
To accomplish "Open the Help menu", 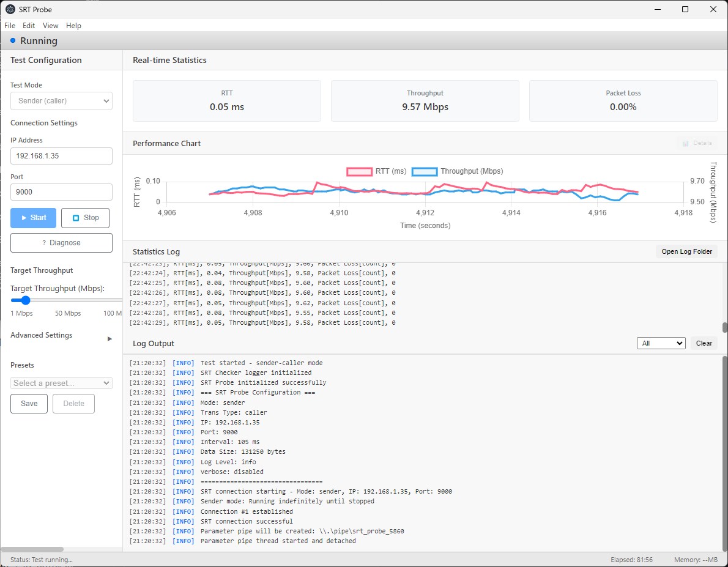I will coord(73,26).
